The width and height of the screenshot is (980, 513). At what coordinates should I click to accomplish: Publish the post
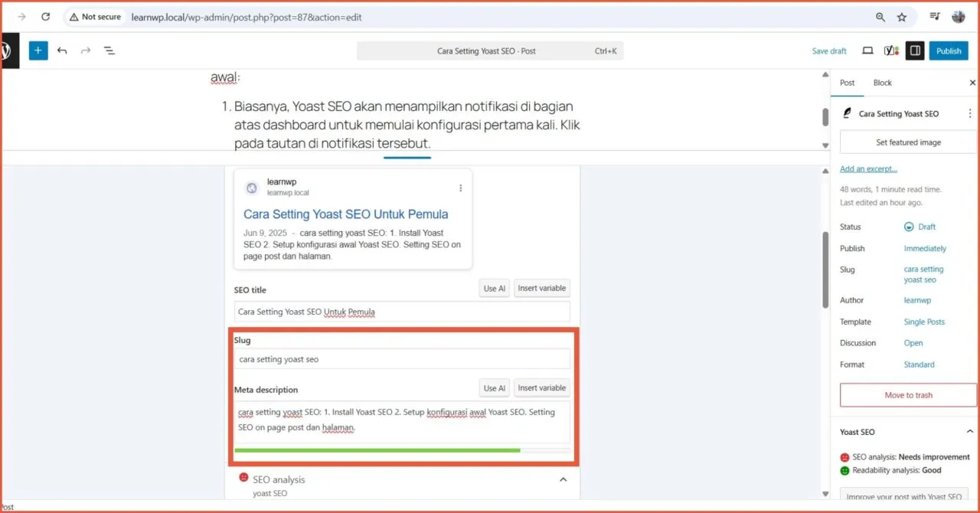pos(949,51)
